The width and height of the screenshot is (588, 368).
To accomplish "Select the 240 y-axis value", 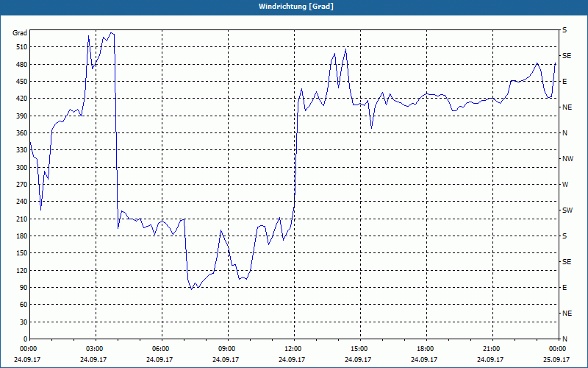I will click(x=22, y=202).
